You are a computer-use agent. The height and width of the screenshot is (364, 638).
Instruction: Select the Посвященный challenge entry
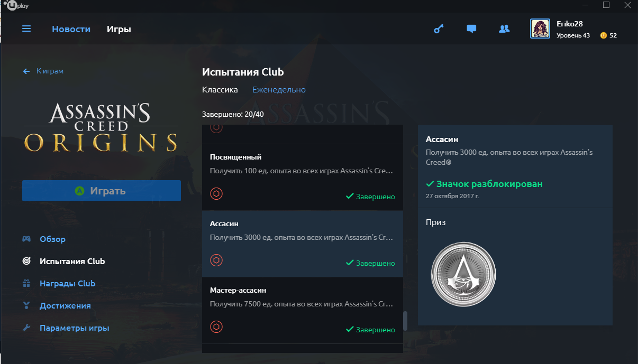(303, 178)
